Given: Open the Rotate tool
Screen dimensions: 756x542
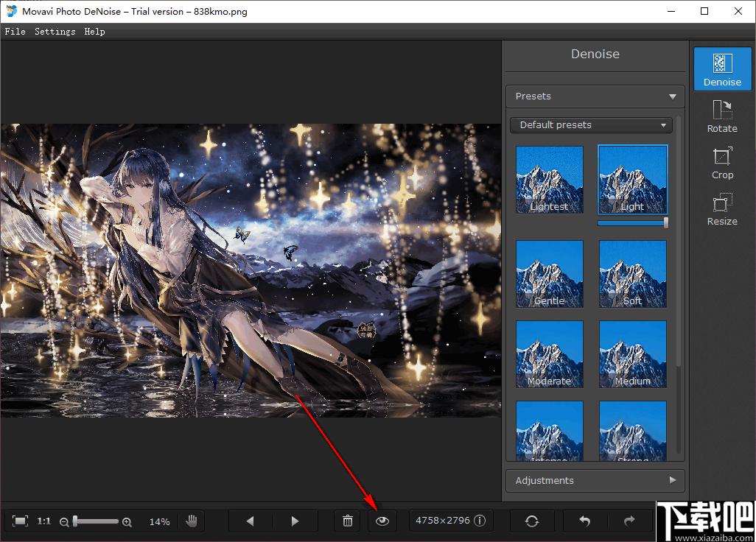Looking at the screenshot, I should click(x=722, y=116).
